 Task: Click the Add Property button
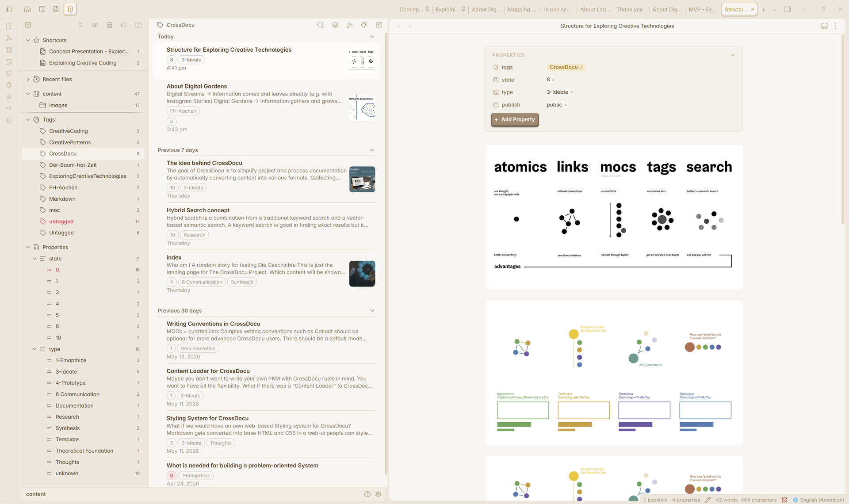[x=515, y=120]
